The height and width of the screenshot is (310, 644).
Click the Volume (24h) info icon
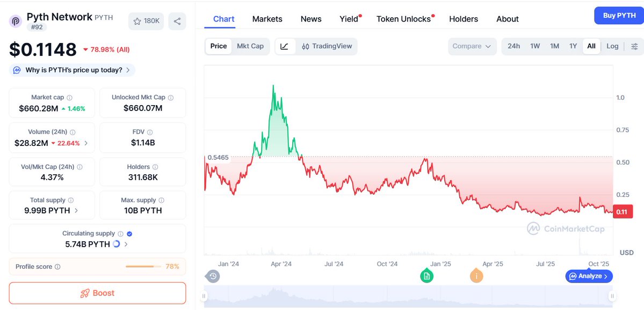pos(73,132)
